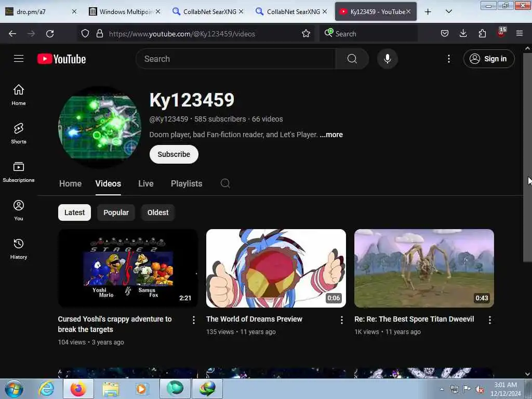Sort videos by Oldest
Screen dimensions: 532x399
point(158,212)
